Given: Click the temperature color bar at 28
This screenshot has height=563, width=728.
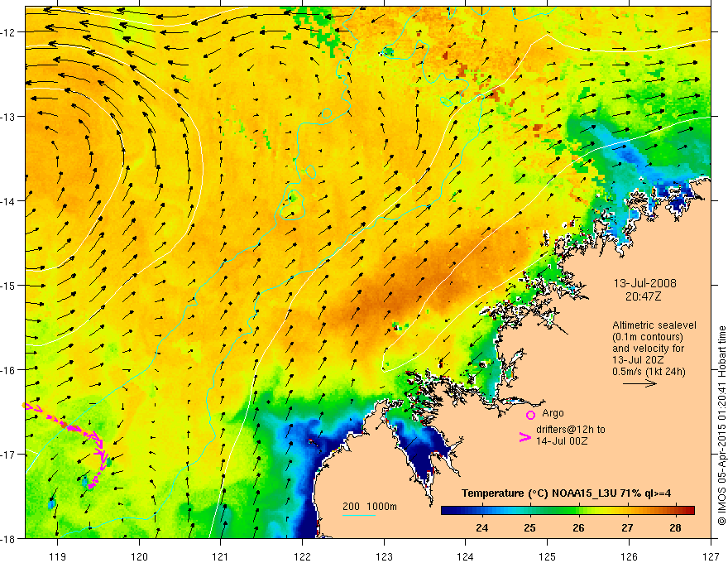Looking at the screenshot, I should (x=675, y=511).
